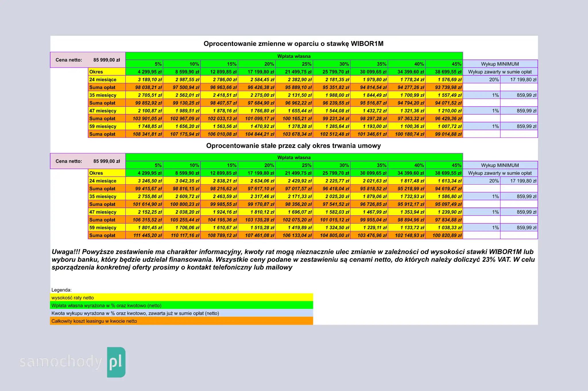This screenshot has width=588, height=391.
Task: Click the value 100 165,21 zł
Action: tap(294, 118)
